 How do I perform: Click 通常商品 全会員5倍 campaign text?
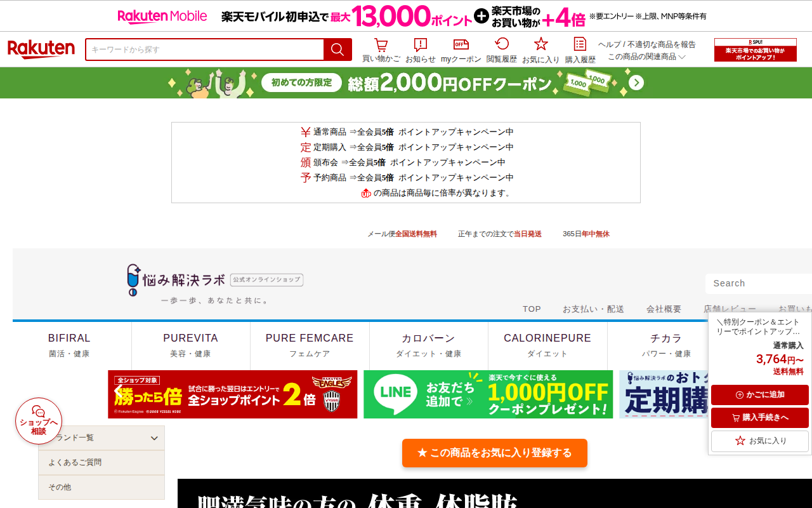(x=407, y=132)
